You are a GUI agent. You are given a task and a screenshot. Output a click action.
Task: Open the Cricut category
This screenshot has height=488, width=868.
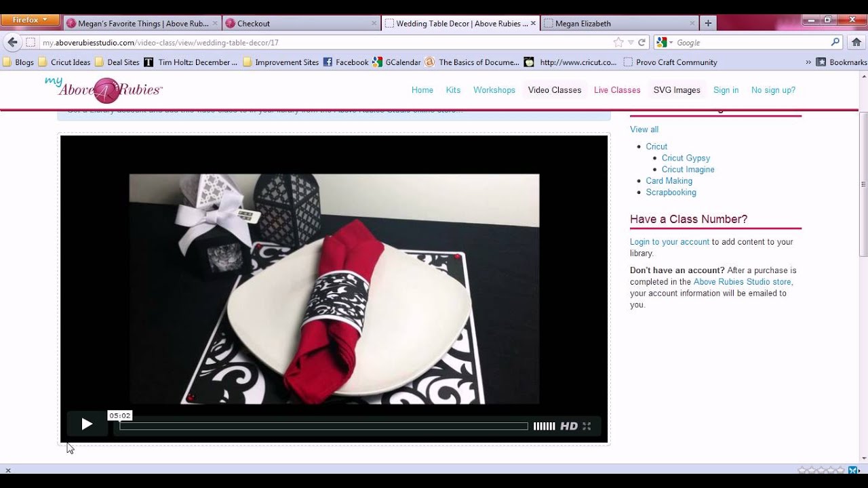[656, 146]
